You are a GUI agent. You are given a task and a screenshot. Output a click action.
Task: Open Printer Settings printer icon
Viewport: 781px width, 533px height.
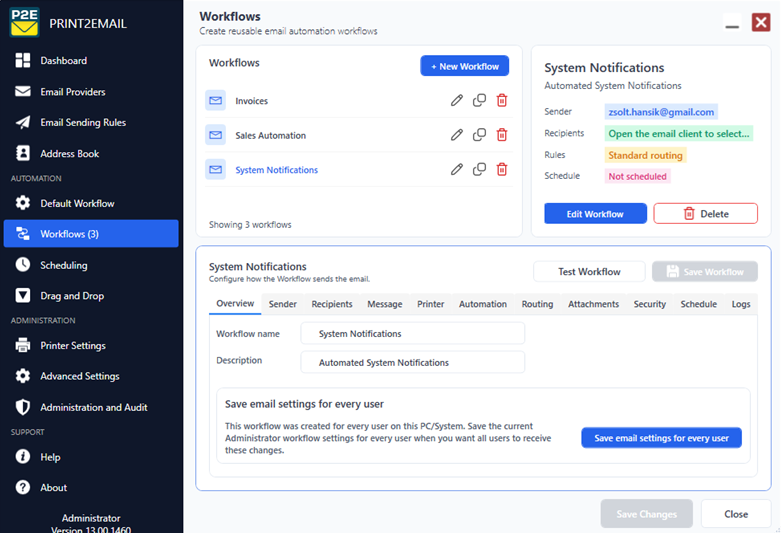pos(22,345)
